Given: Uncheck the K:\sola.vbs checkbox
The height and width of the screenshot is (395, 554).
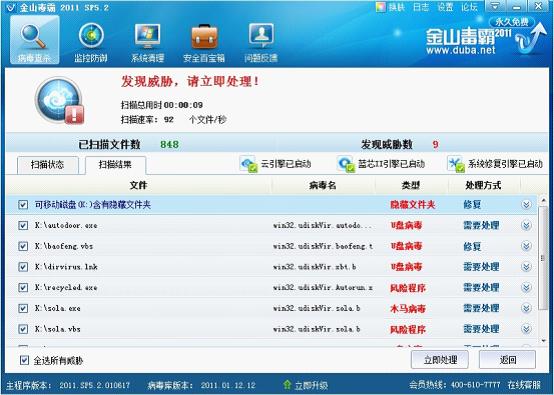Looking at the screenshot, I should pyautogui.click(x=23, y=329).
